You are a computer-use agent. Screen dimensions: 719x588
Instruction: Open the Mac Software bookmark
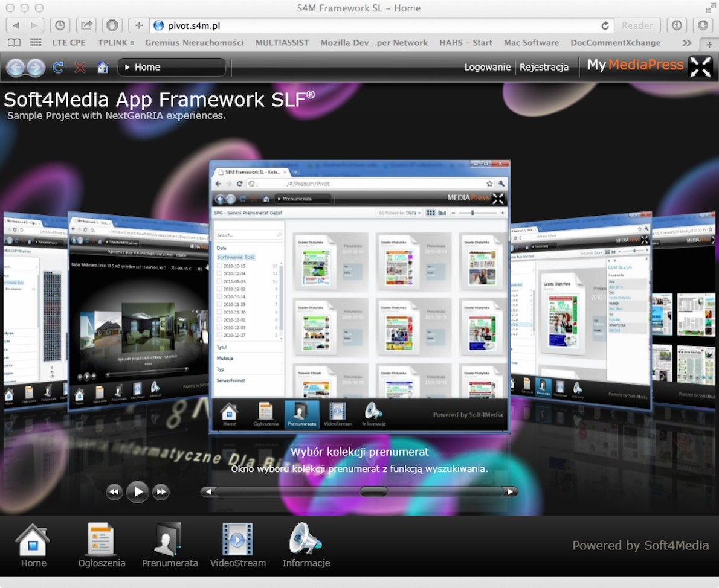coord(532,43)
